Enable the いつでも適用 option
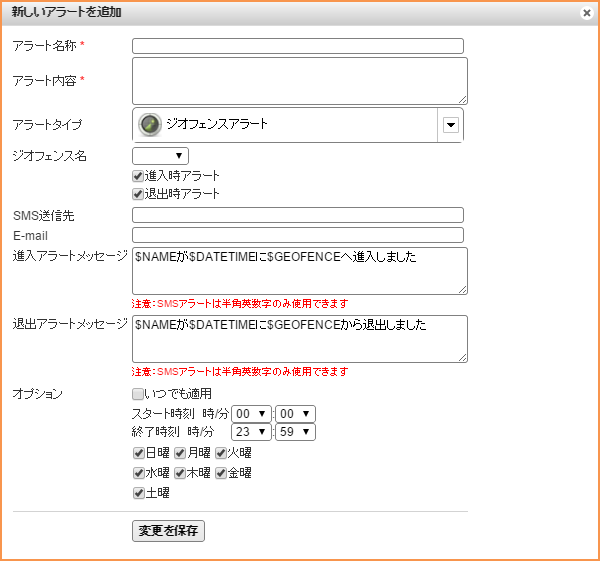 (139, 393)
